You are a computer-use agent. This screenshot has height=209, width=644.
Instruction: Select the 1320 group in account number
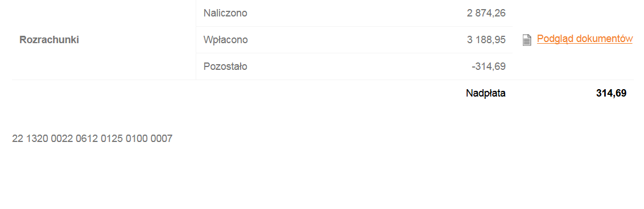38,139
